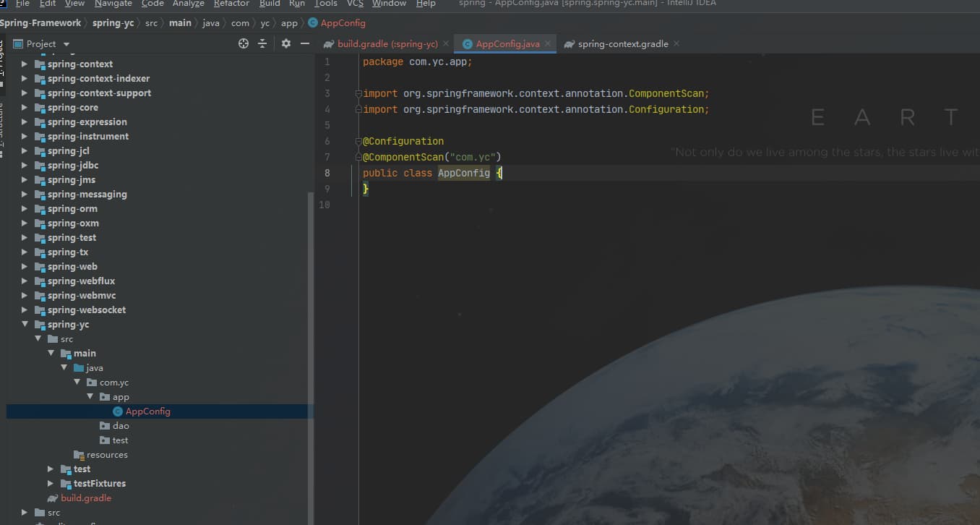Click the package com.yc.app statement
This screenshot has width=980, height=525.
click(418, 61)
